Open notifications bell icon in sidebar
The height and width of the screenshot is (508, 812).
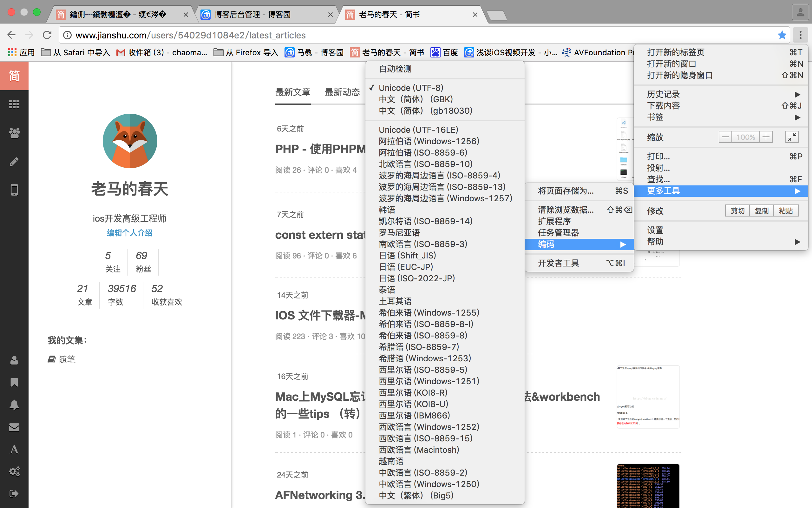pos(14,404)
